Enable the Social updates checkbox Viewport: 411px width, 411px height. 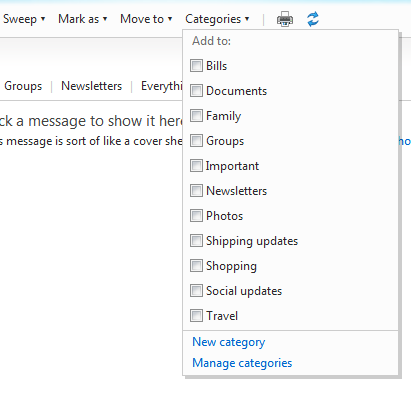tap(196, 290)
